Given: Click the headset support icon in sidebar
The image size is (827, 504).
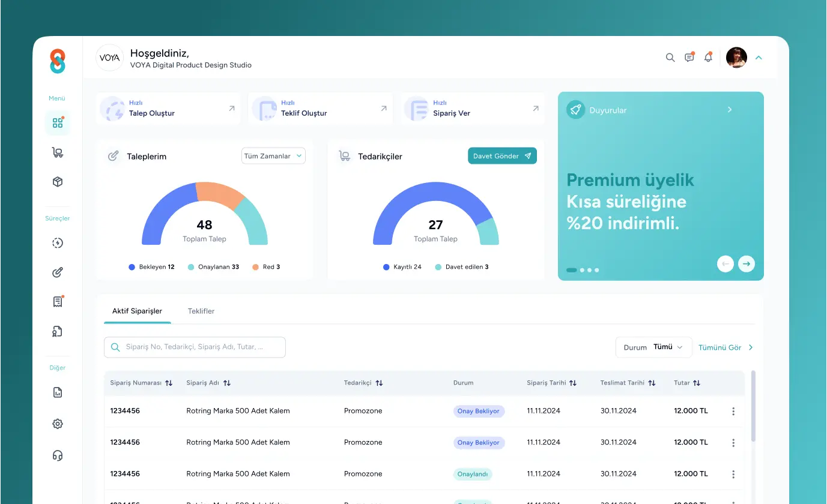Looking at the screenshot, I should 58,455.
